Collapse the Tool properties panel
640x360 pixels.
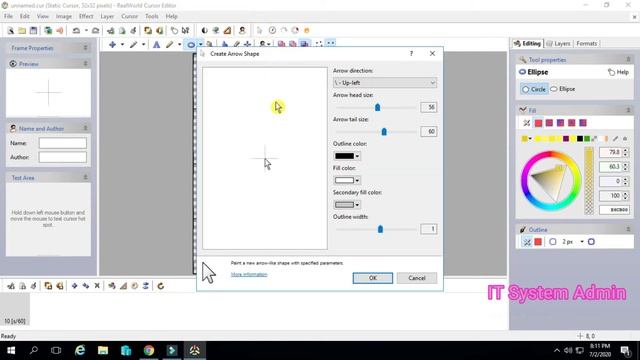coord(628,60)
